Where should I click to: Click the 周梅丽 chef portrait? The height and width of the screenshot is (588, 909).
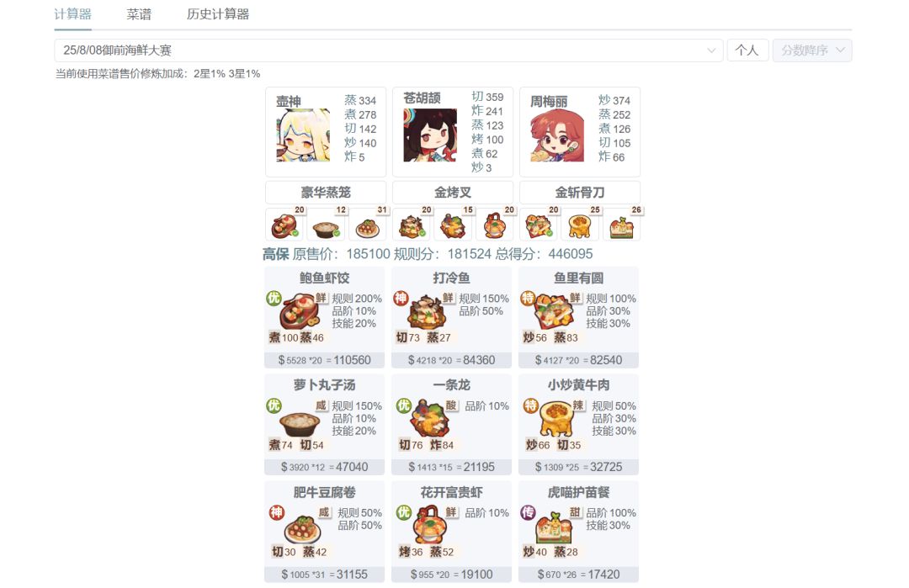[557, 135]
